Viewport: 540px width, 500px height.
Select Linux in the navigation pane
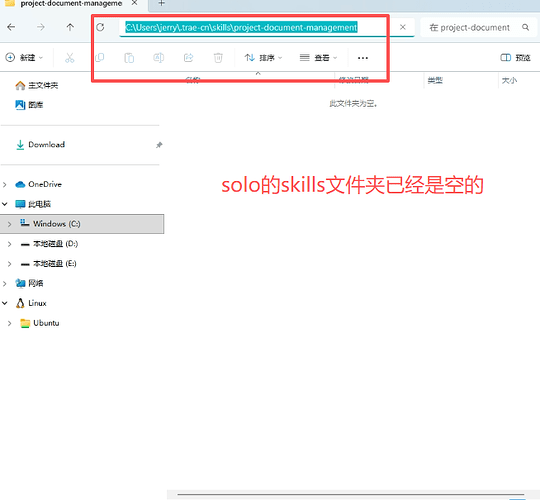31,303
